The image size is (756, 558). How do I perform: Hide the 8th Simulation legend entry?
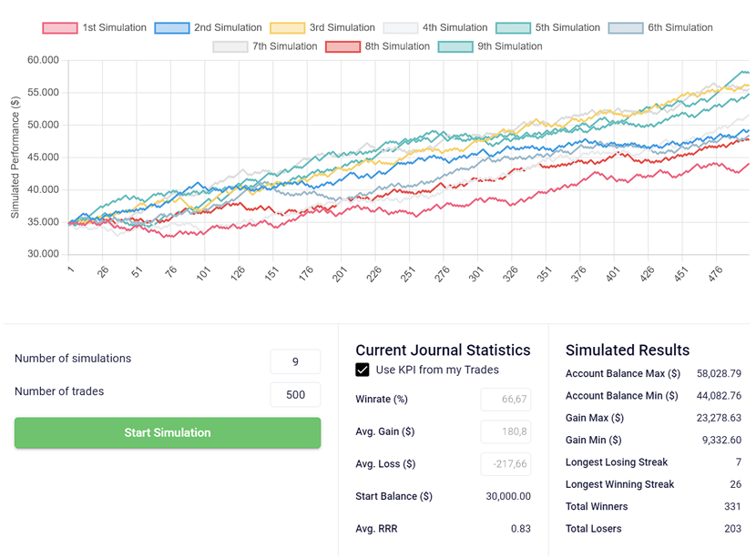[398, 46]
